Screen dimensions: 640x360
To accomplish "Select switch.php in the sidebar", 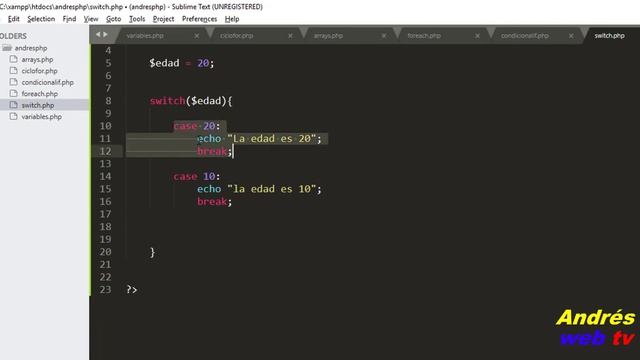I will [x=38, y=105].
